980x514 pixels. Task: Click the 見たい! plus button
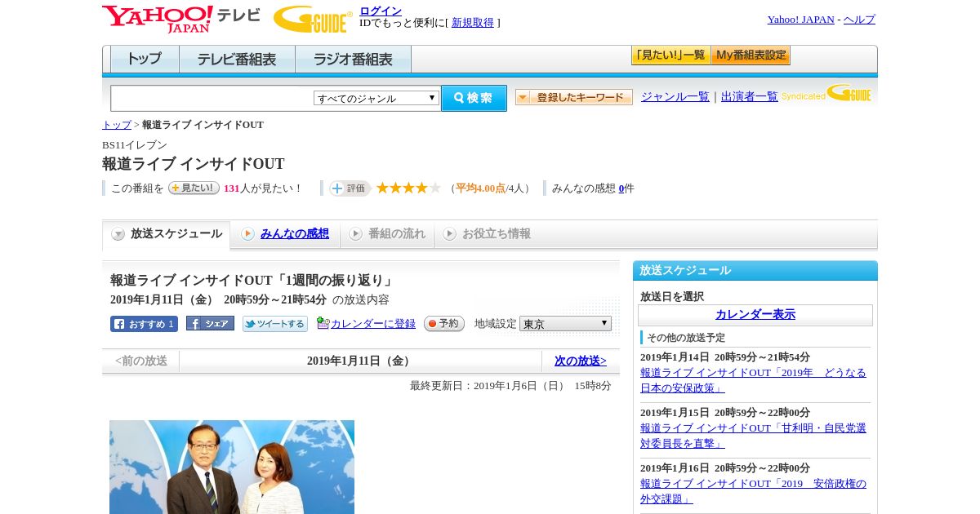194,188
